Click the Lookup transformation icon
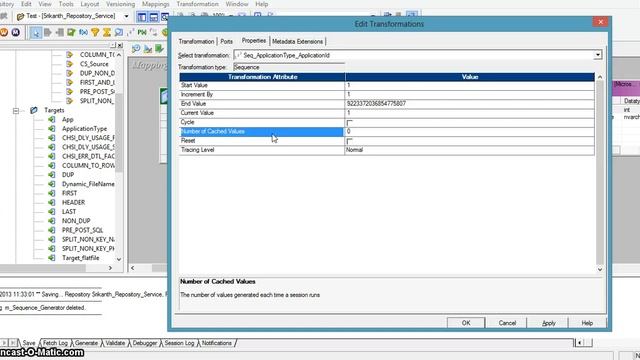Viewport: 640px width, 360px height. (x=119, y=32)
